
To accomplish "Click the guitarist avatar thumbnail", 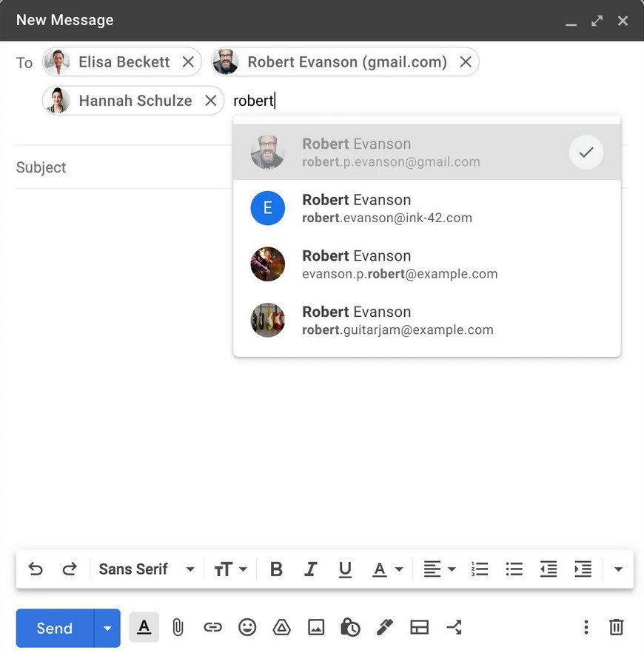I will point(268,264).
